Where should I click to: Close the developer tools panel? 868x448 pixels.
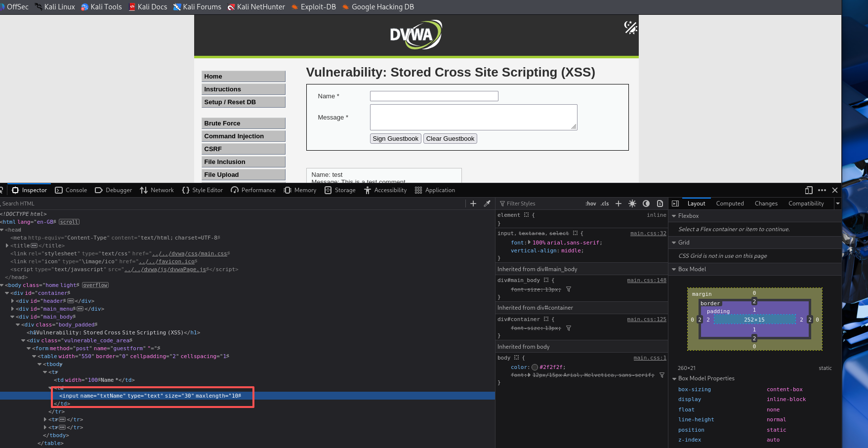(835, 190)
